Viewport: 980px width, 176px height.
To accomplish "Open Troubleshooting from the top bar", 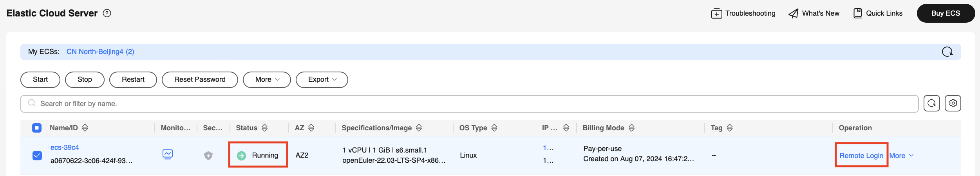I will (x=743, y=13).
